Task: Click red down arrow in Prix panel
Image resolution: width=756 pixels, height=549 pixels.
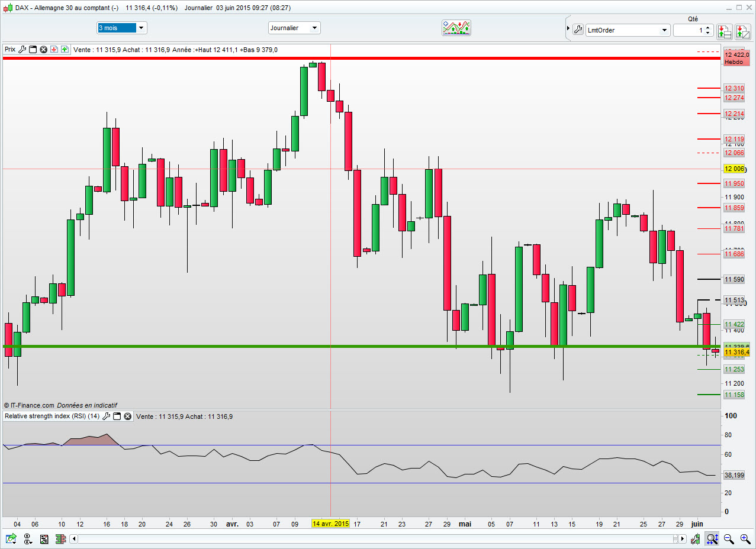Action: point(54,50)
